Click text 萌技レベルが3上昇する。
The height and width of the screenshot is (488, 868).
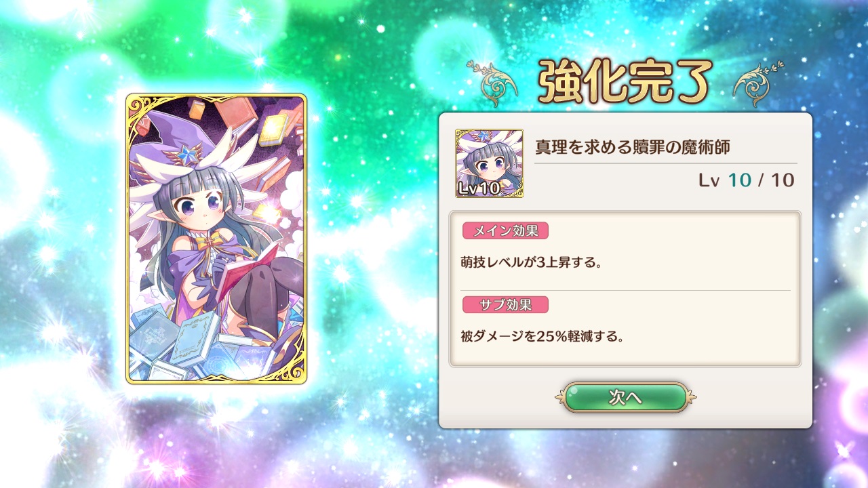[x=532, y=262]
